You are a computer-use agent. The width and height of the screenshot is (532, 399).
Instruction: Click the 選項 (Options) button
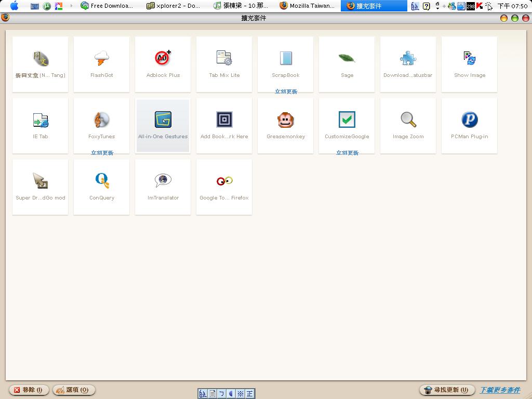74,390
